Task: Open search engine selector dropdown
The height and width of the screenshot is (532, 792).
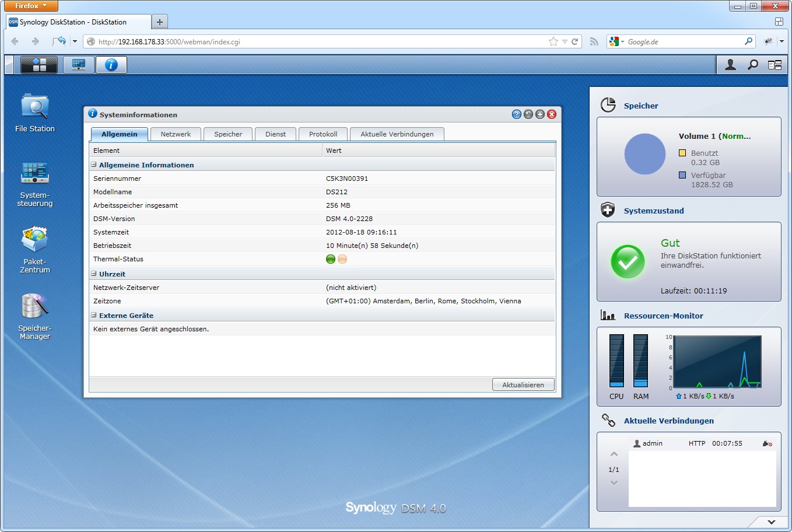Action: (616, 41)
